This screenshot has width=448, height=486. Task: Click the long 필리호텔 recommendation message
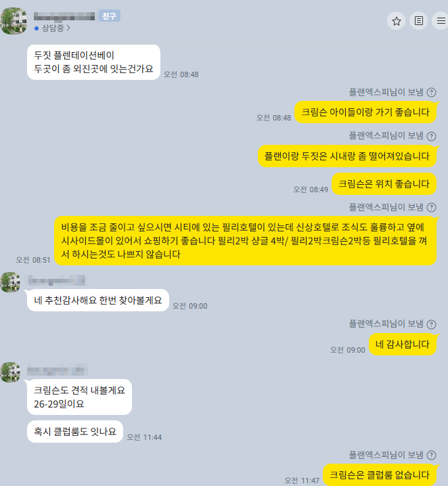click(x=246, y=241)
